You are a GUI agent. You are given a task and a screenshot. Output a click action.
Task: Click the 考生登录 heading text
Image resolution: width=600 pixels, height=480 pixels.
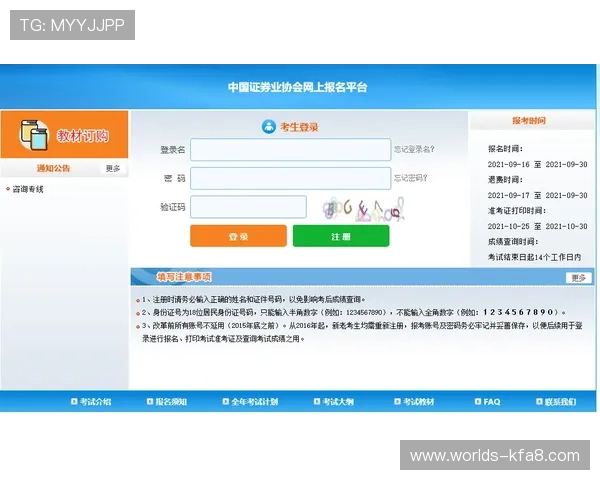299,127
